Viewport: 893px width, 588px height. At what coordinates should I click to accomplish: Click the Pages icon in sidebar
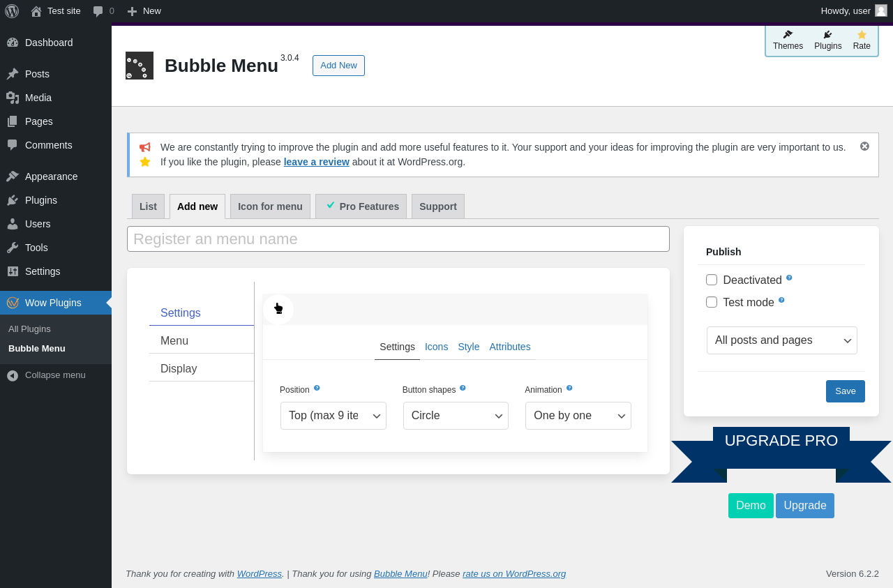click(x=13, y=121)
